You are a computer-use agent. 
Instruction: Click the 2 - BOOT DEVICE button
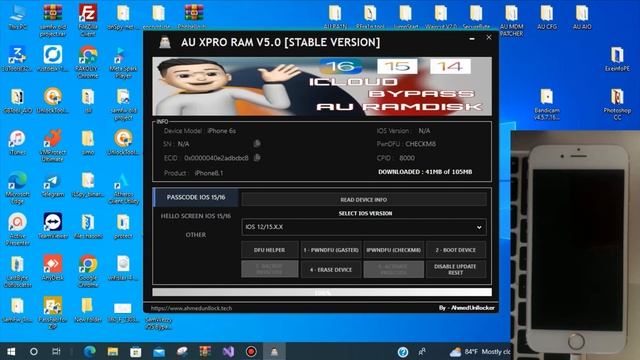tap(456, 250)
